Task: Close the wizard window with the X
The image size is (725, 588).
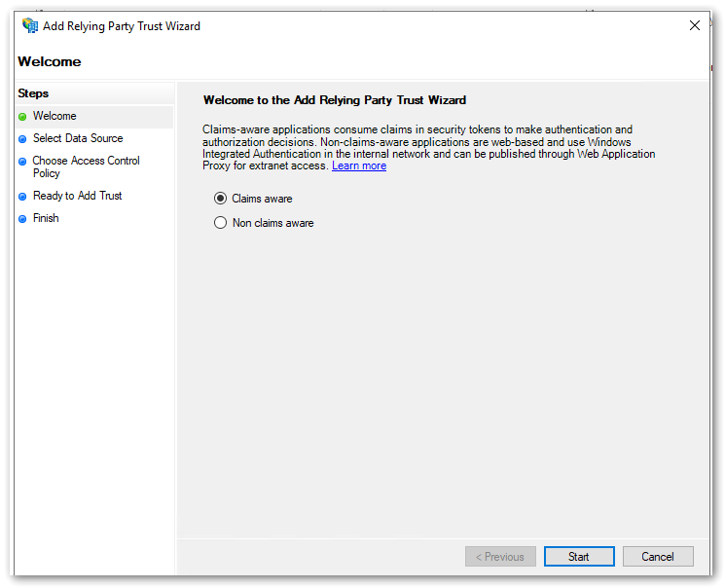Action: pos(695,26)
